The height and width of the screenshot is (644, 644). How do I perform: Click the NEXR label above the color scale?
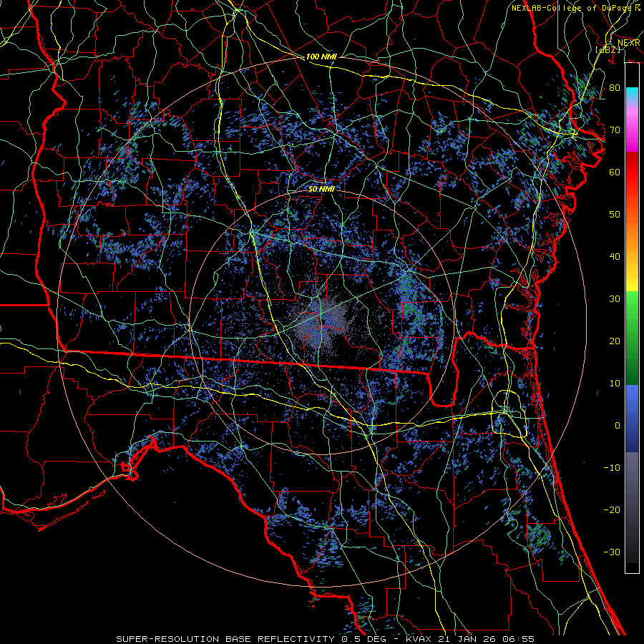[x=628, y=43]
